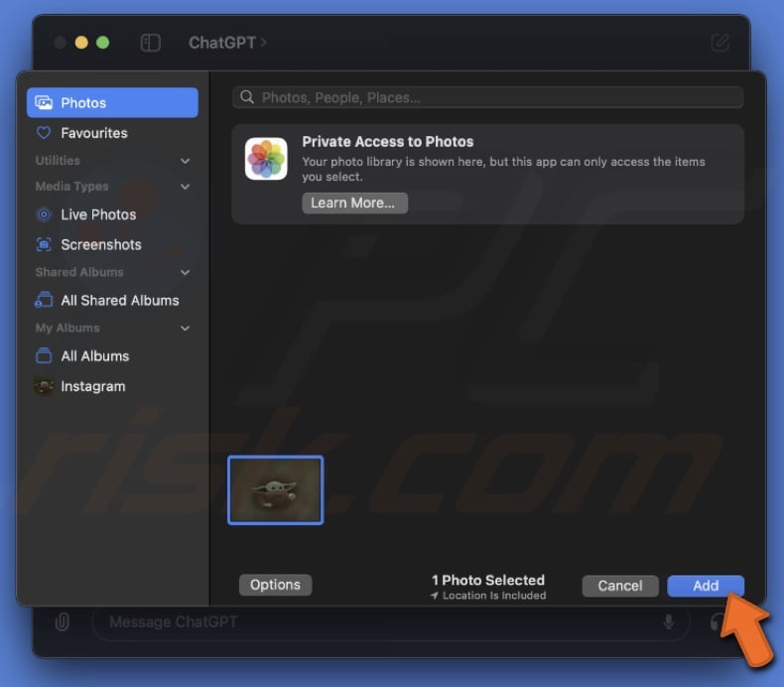Image resolution: width=784 pixels, height=687 pixels.
Task: Click the paperclip attach icon
Action: 62,621
